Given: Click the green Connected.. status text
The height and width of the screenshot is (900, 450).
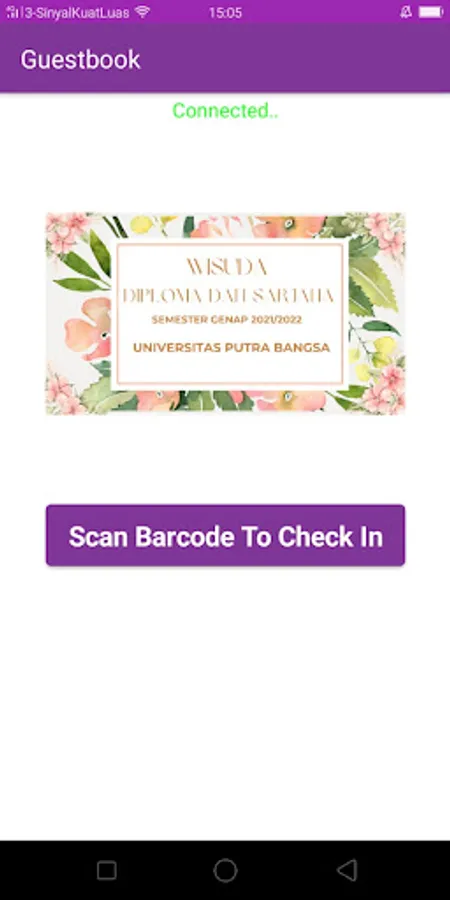Looking at the screenshot, I should point(225,110).
